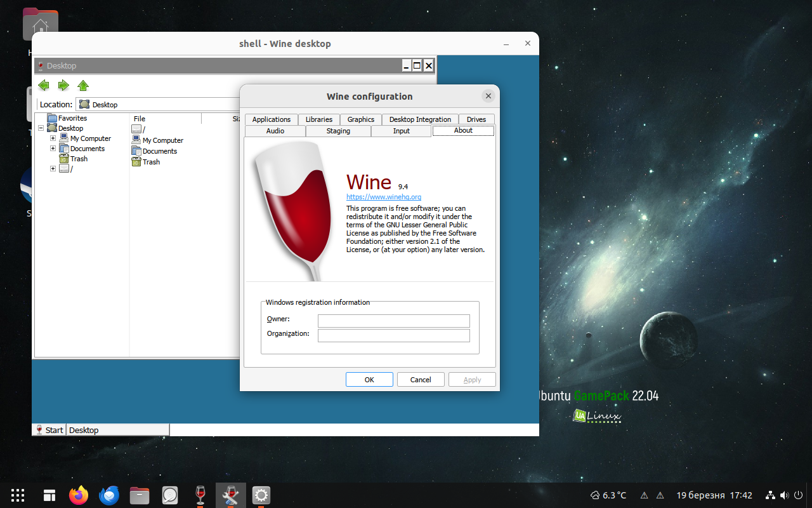Open the clock showing 19 березня 17:42
Image resolution: width=812 pixels, height=508 pixels.
pyautogui.click(x=714, y=495)
